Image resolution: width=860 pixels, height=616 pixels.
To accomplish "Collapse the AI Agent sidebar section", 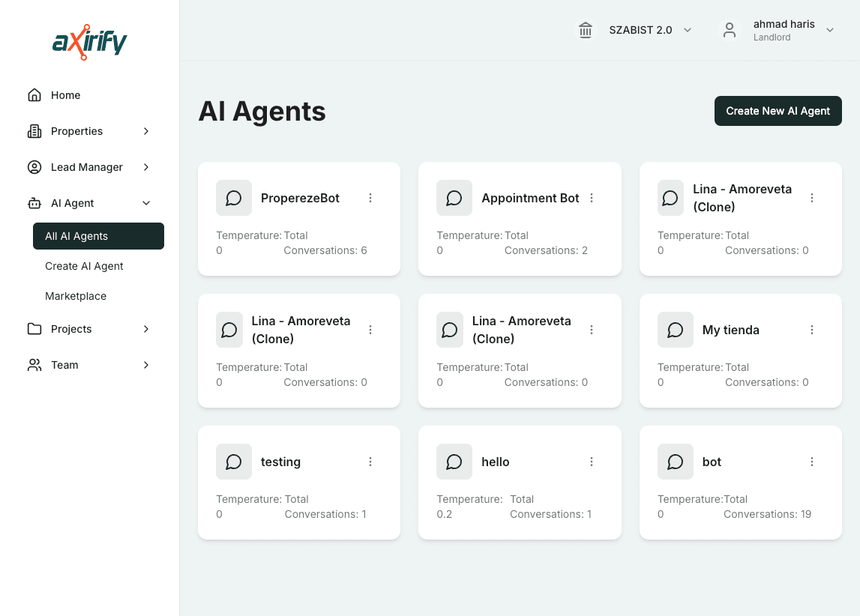I will click(x=146, y=203).
